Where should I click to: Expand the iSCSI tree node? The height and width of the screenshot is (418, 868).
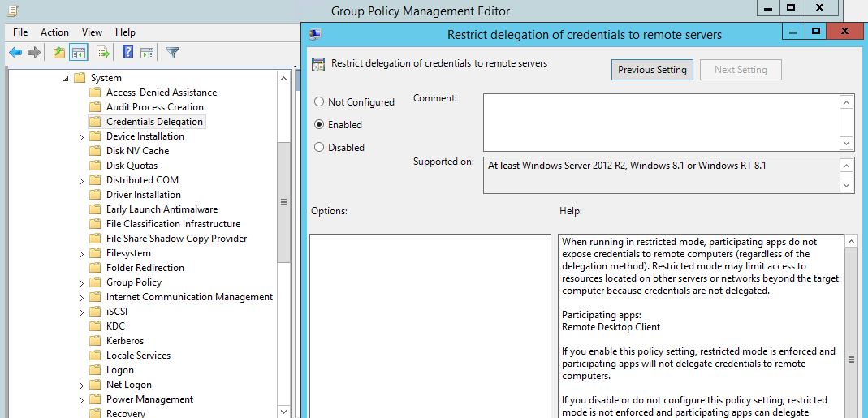tap(82, 312)
